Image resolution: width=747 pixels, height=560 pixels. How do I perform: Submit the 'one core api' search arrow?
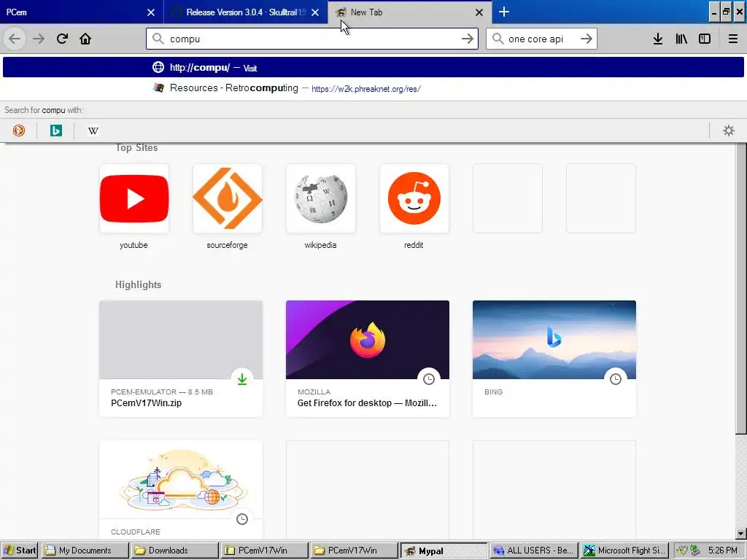(587, 39)
